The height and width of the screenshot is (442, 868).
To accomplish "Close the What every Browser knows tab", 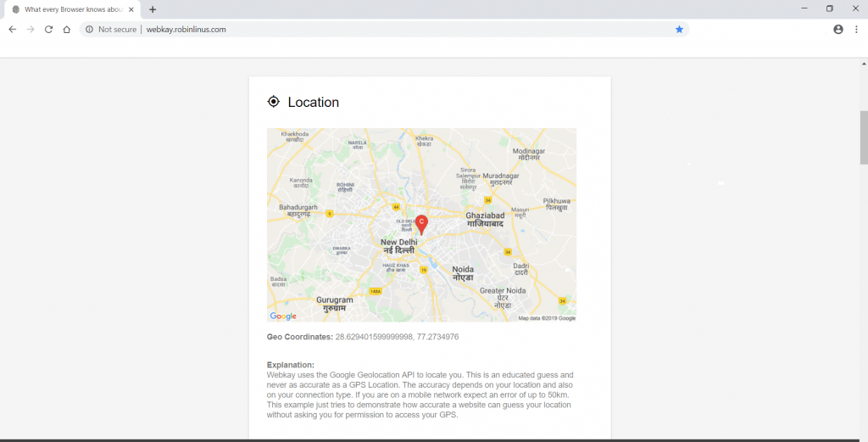I will [x=131, y=9].
